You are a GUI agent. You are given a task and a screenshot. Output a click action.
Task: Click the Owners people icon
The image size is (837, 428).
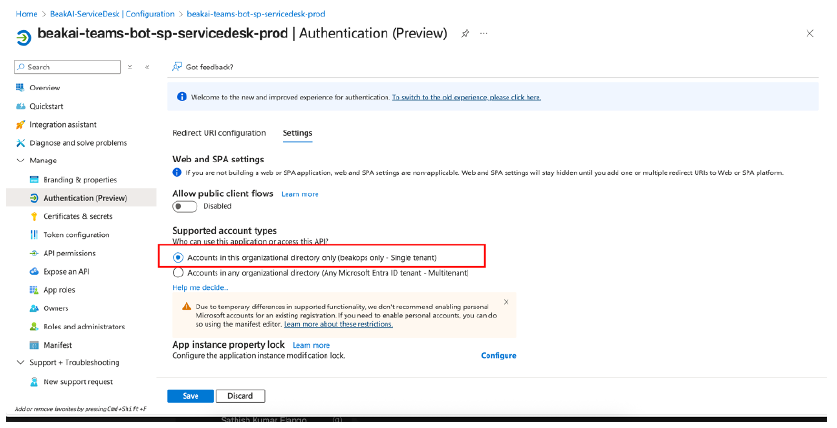[34, 308]
